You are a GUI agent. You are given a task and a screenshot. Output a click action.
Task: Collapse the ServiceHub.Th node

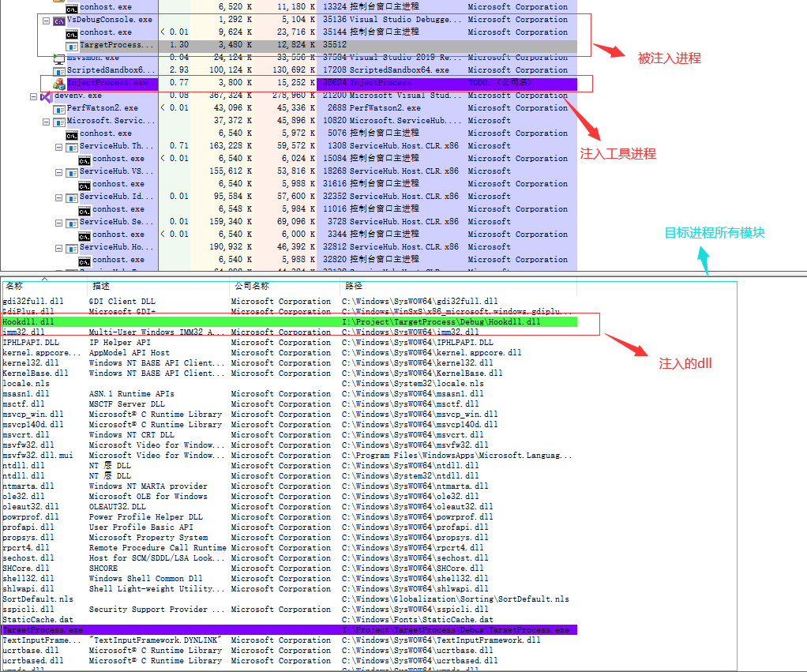[x=58, y=145]
